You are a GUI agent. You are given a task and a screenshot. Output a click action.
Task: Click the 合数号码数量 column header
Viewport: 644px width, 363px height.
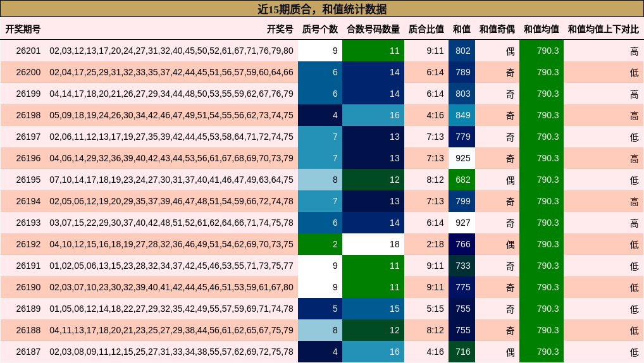373,29
